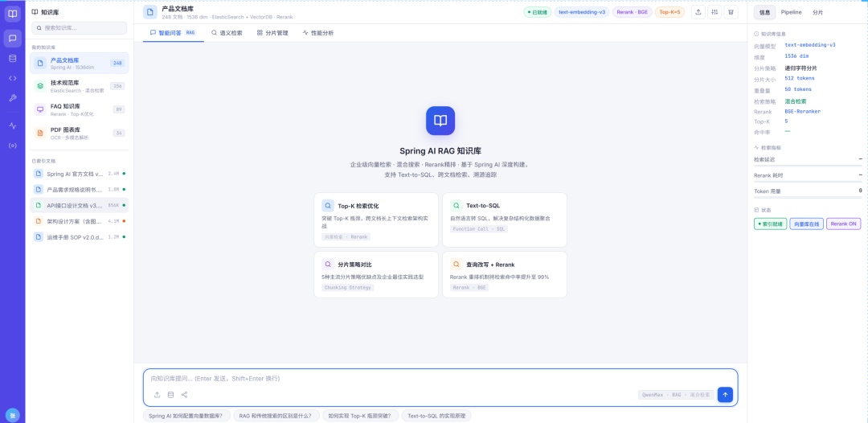Click the Rerank · BGE badge
Screen dimensions: 868x423
pos(633,12)
